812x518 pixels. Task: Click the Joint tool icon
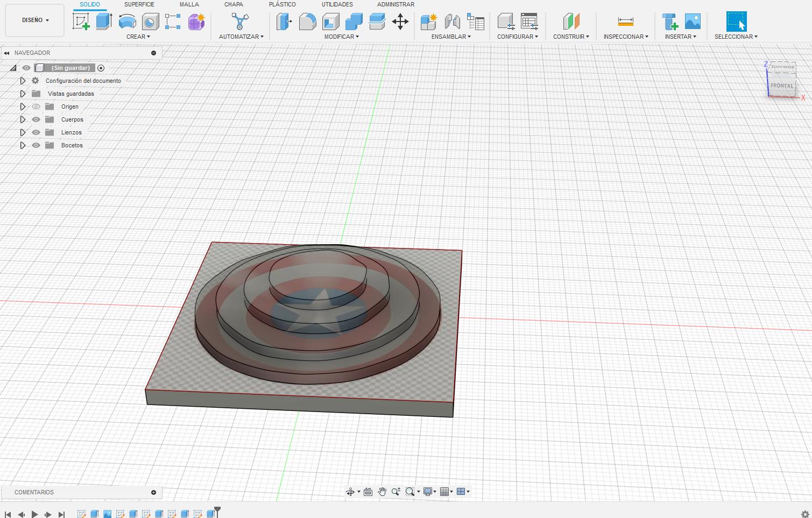452,22
